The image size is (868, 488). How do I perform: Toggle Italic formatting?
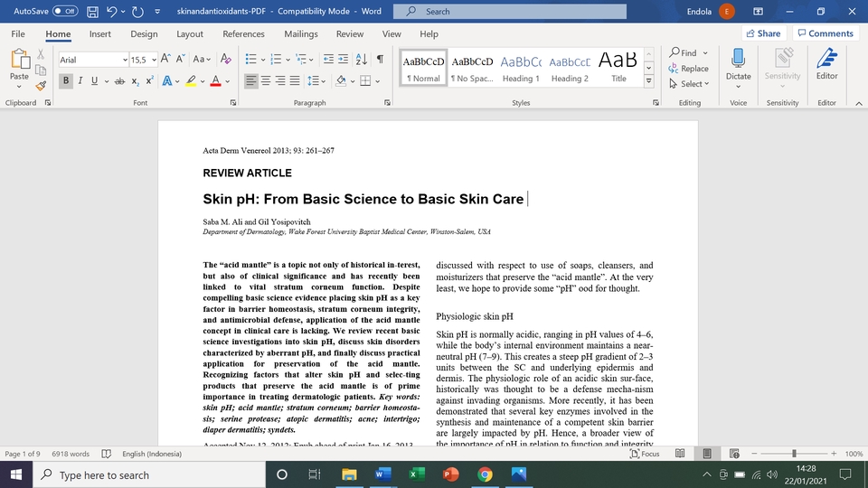pos(80,80)
